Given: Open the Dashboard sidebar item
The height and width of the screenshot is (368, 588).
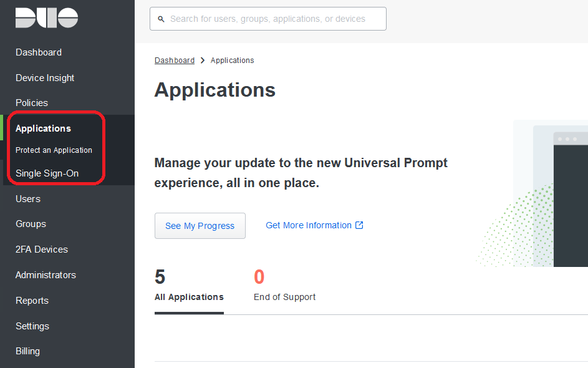Looking at the screenshot, I should click(x=39, y=52).
